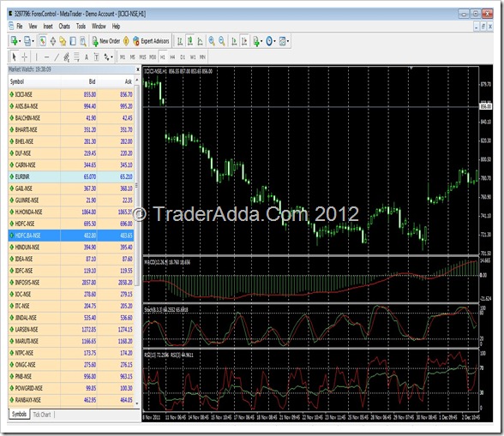The height and width of the screenshot is (436, 504).
Task: Switch to the Tick Chart tab
Action: tap(42, 415)
